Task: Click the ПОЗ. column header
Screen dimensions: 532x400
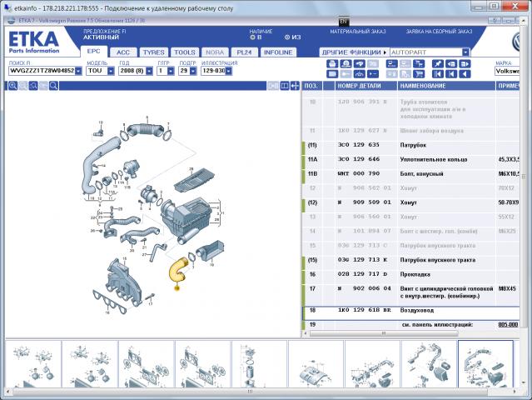Action: [312, 86]
